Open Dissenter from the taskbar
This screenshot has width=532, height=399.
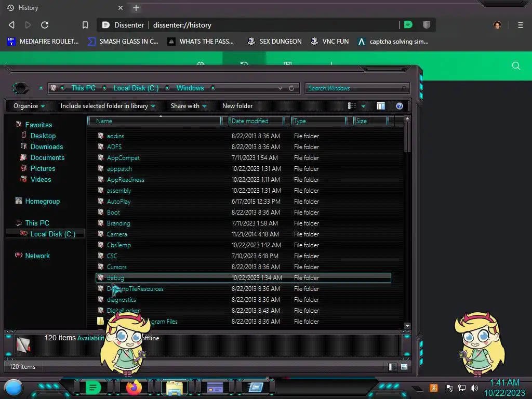coord(93,388)
